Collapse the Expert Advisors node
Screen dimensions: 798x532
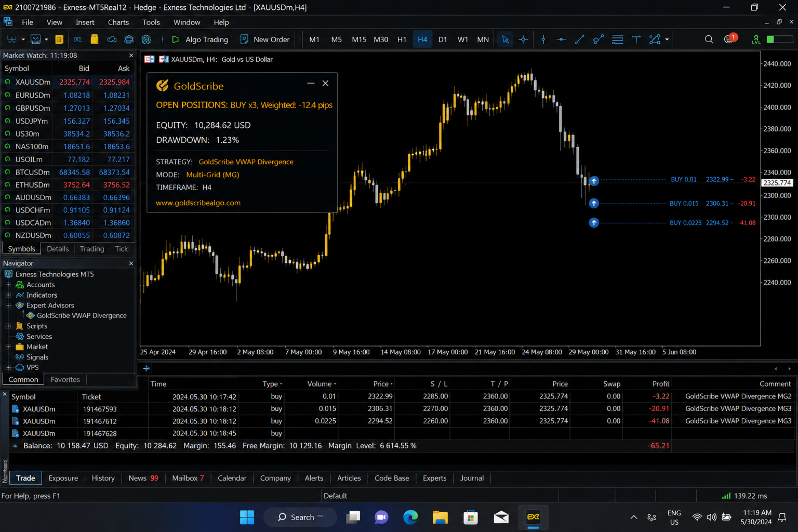(8, 305)
